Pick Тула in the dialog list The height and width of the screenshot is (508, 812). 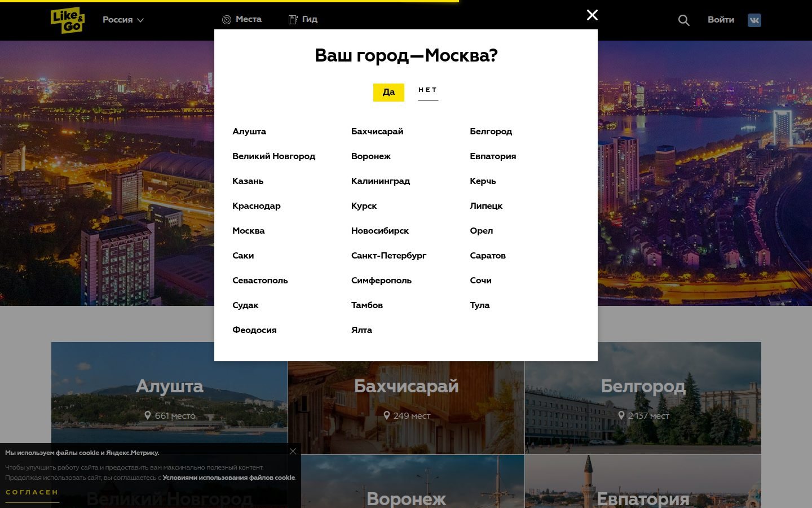coord(480,305)
